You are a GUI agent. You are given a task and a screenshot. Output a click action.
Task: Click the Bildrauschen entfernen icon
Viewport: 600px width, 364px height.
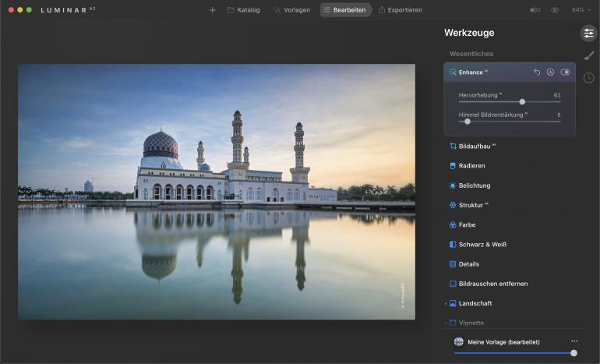(x=453, y=284)
